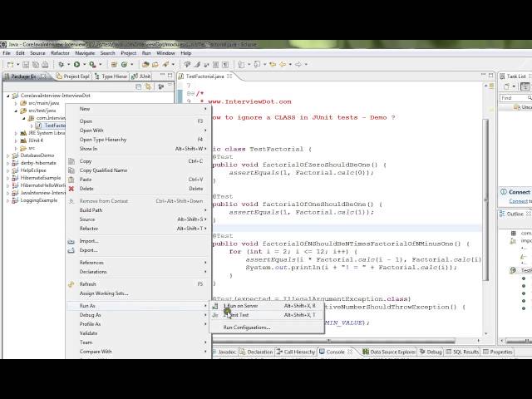Open the Window menu in menu bar
The width and height of the screenshot is (532, 399).
165,53
